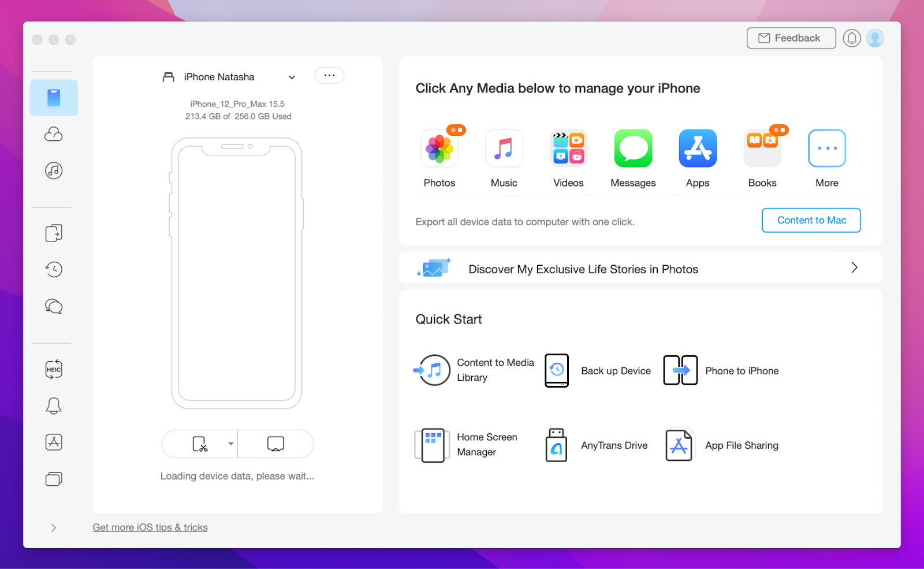Viewport: 924px width, 569px height.
Task: Open the Social Messages Manager sidebar icon
Action: click(54, 306)
